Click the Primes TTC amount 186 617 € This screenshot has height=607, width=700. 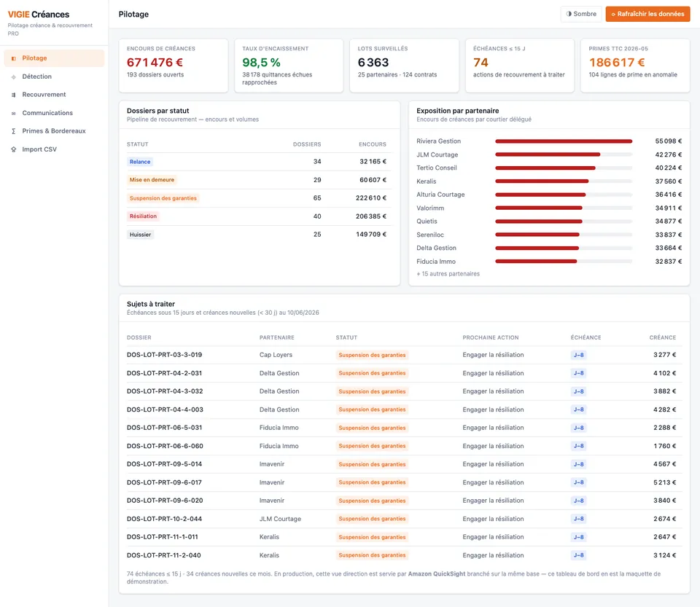tap(617, 63)
